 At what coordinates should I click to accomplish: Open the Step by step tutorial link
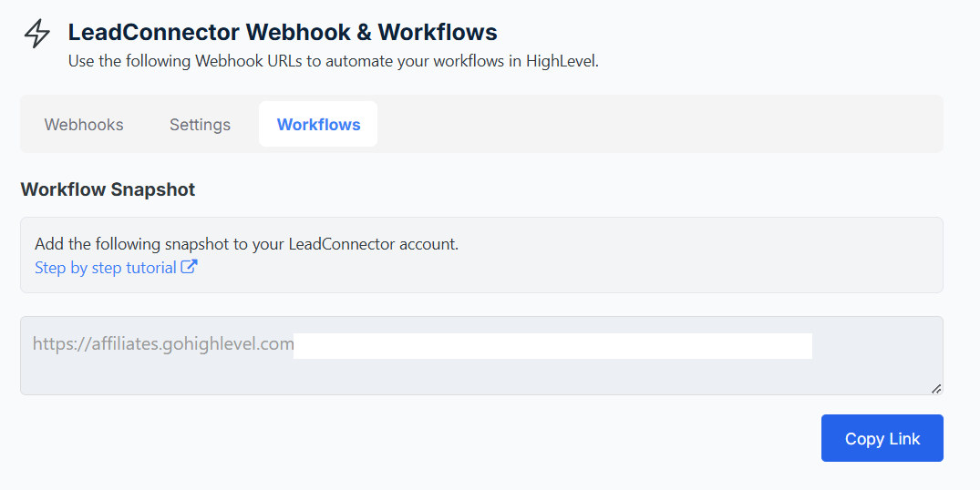(x=106, y=268)
